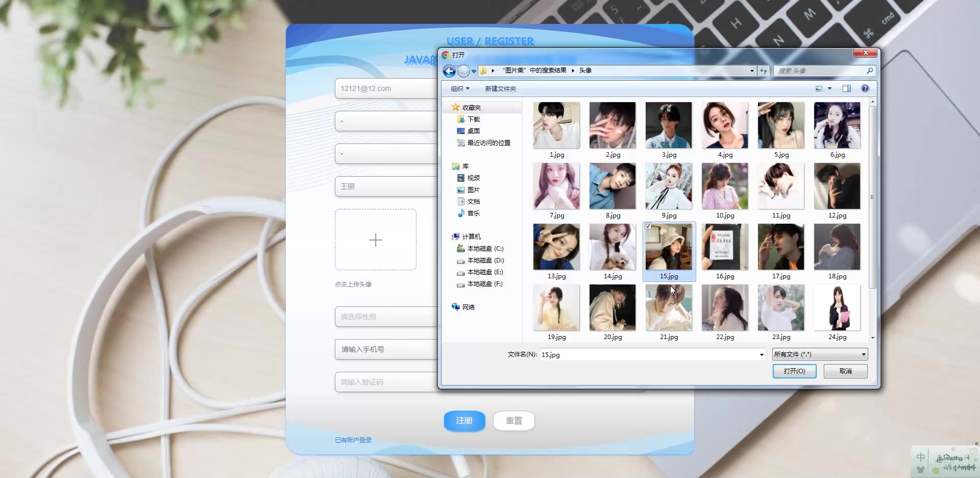
Task: Toggle the preview pane icon
Action: coord(846,88)
